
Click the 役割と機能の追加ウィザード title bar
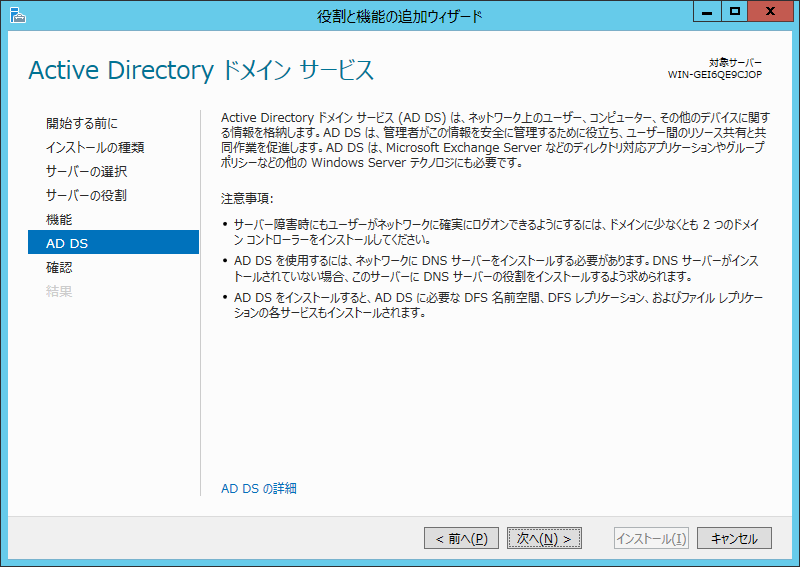point(400,14)
